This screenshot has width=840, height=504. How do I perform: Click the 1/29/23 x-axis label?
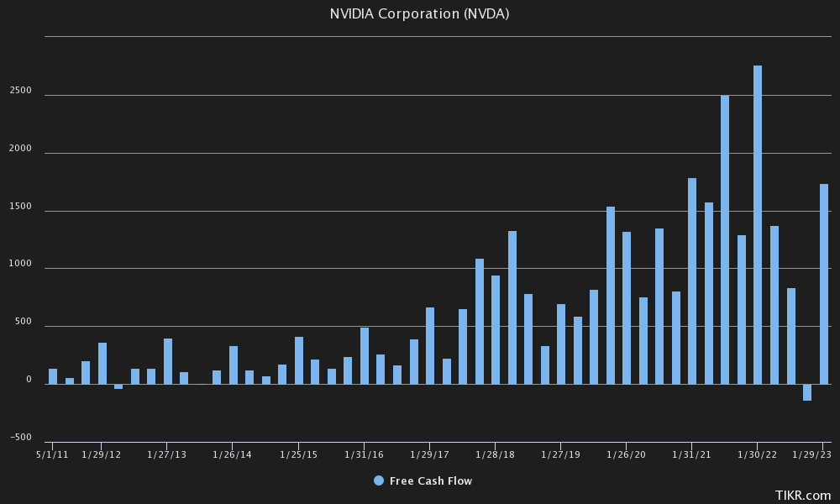click(811, 454)
